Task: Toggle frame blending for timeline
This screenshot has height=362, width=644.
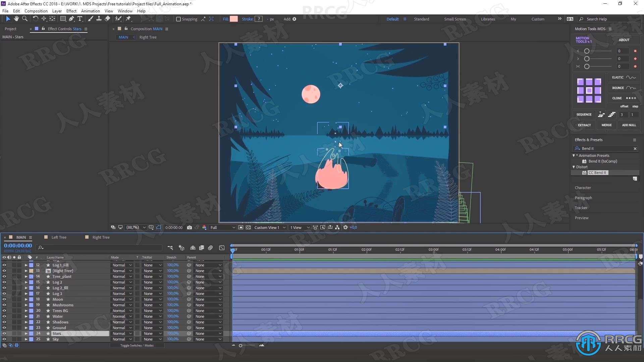Action: point(202,248)
